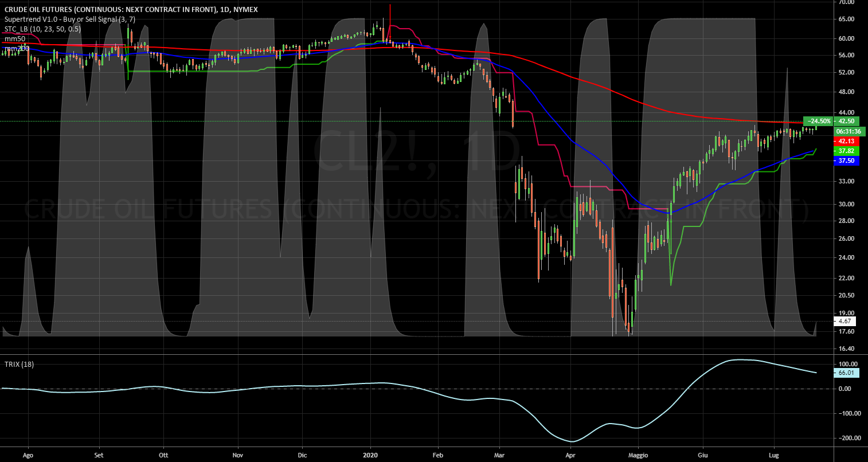Click the red 42.13 price tag
The width and height of the screenshot is (868, 462).
846,141
